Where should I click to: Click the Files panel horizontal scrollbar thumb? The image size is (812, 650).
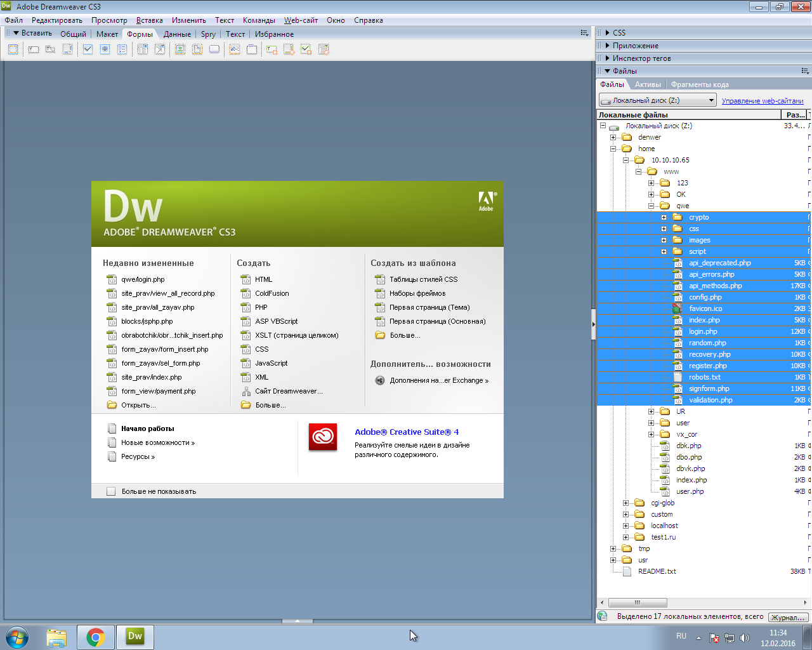click(x=638, y=602)
